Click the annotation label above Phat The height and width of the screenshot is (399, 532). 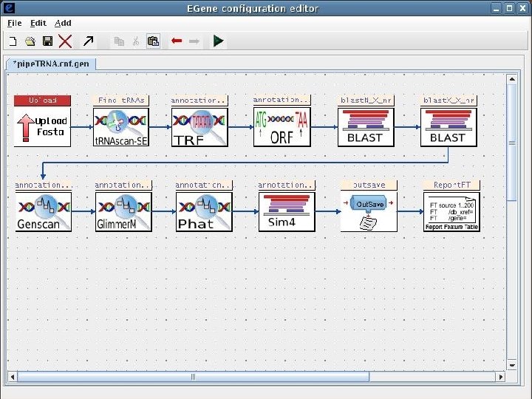[204, 185]
